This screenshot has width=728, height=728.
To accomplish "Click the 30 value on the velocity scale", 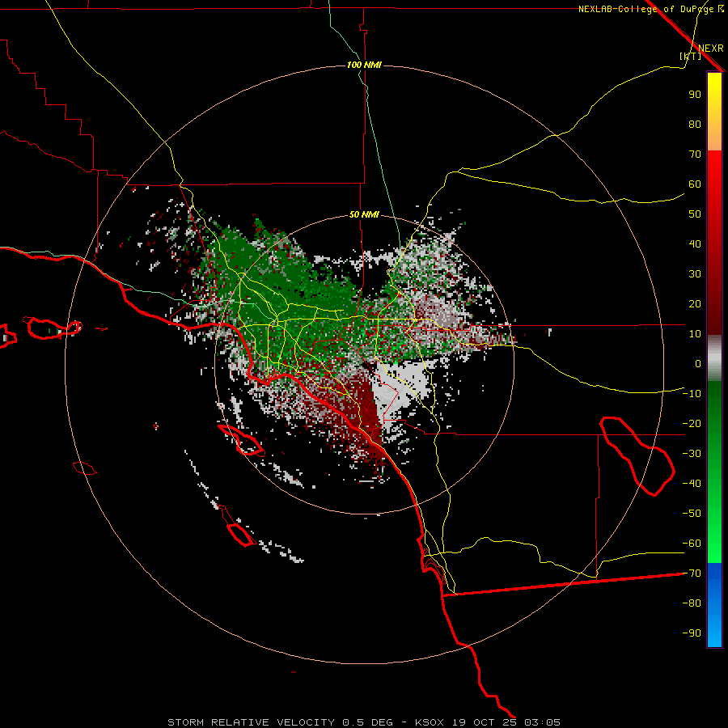I will tap(695, 274).
